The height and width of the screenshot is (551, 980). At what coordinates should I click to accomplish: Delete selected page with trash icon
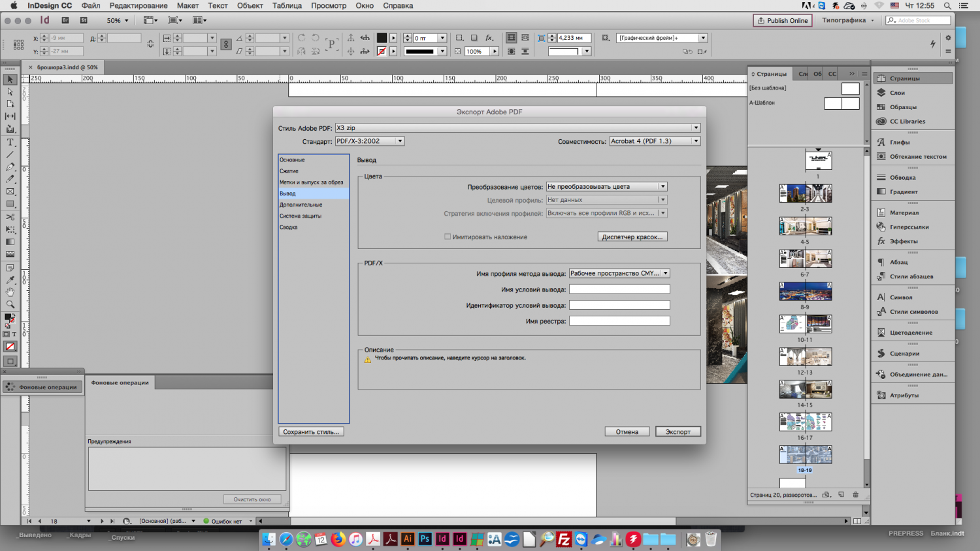[x=856, y=495]
